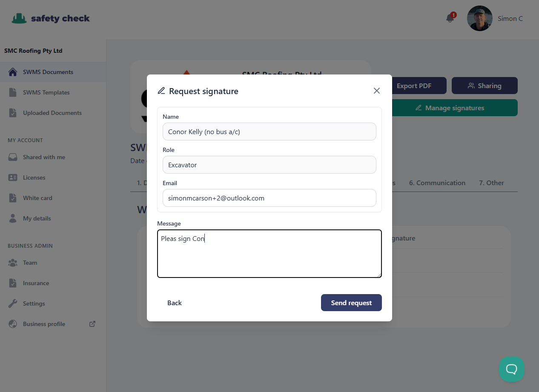Click the Send request button
Image resolution: width=539 pixels, height=392 pixels.
click(351, 303)
